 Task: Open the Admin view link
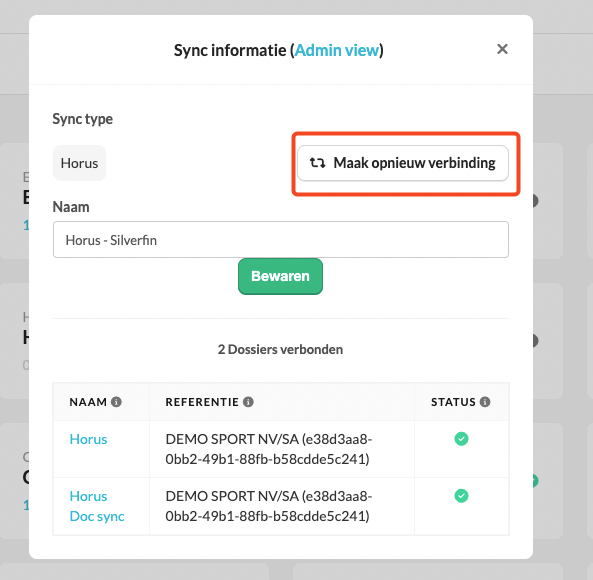[x=337, y=50]
